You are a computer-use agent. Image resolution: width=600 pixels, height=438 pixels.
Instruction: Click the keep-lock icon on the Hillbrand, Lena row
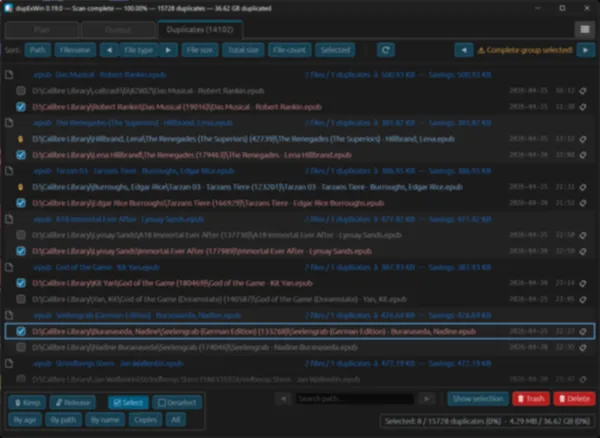coord(21,139)
